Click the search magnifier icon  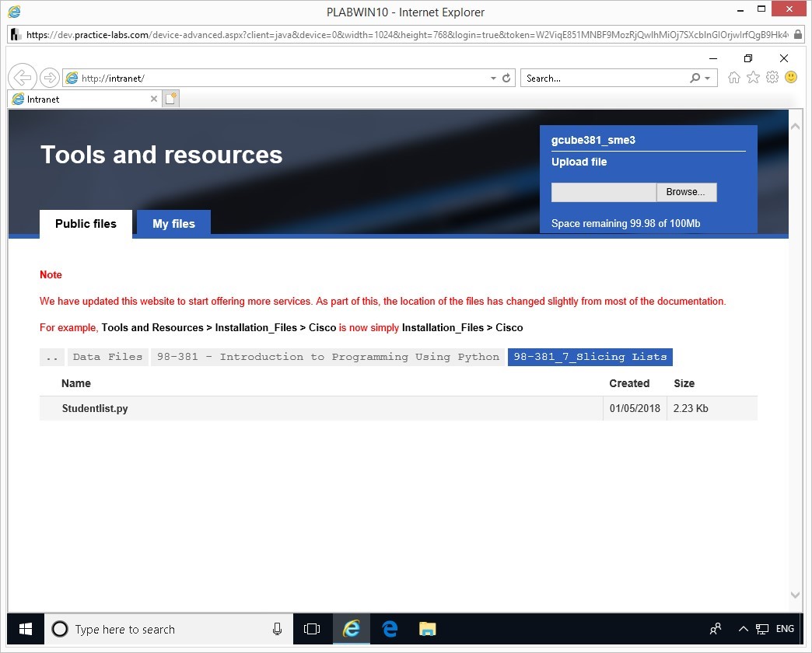(695, 79)
